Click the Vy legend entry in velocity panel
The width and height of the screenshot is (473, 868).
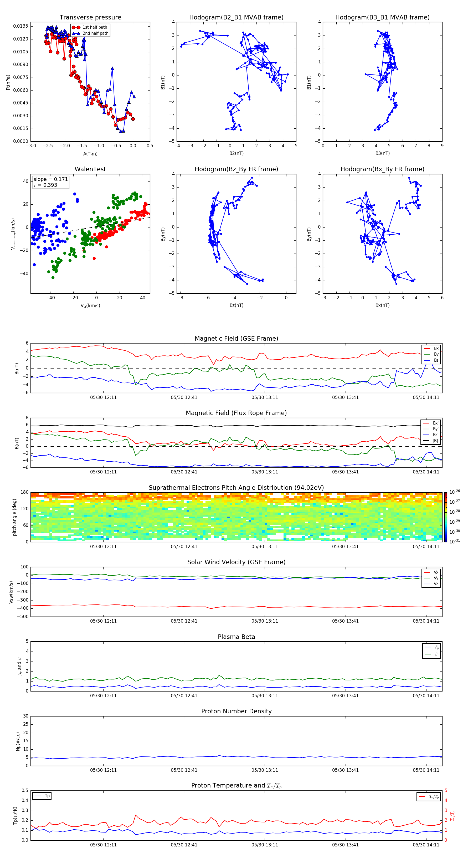pyautogui.click(x=431, y=578)
